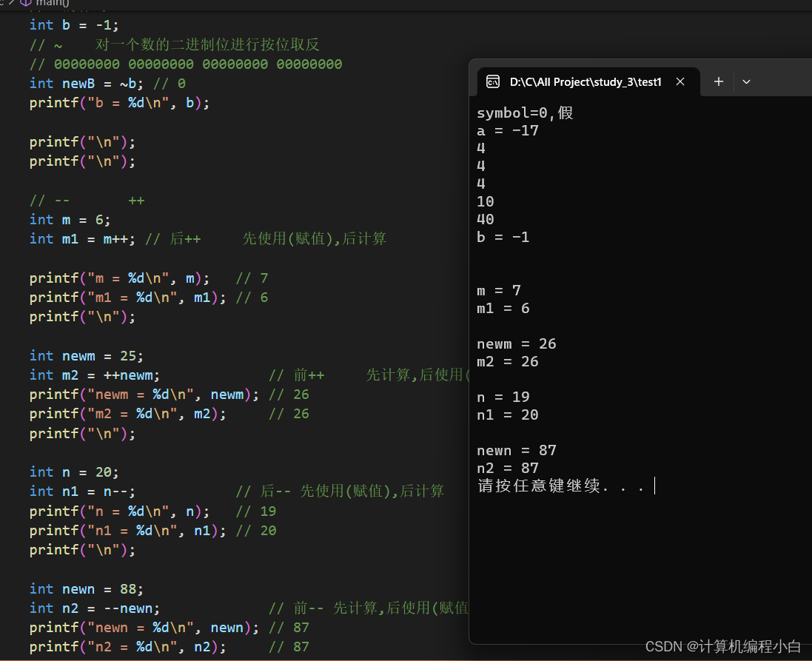Click terminal output 'n1 = 20'
Image resolution: width=812 pixels, height=661 pixels.
pos(508,415)
